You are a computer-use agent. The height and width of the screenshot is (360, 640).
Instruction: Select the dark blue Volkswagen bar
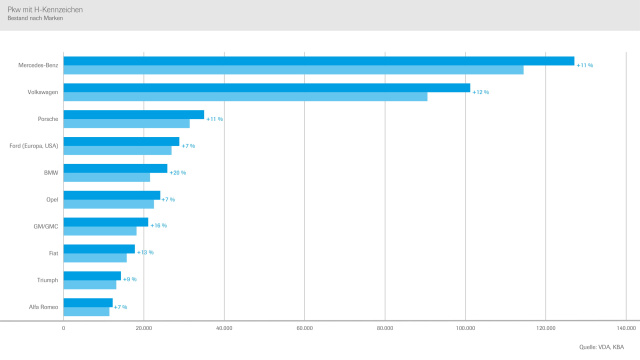267,88
